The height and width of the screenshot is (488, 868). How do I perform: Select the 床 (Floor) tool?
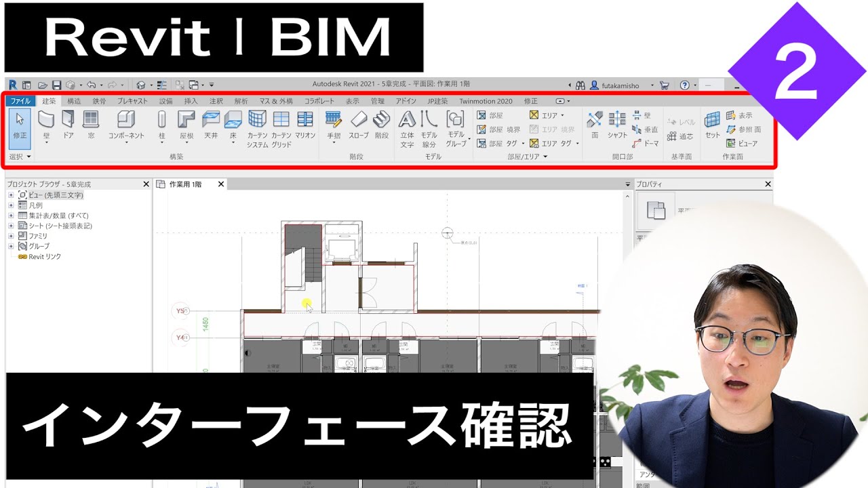[x=233, y=127]
